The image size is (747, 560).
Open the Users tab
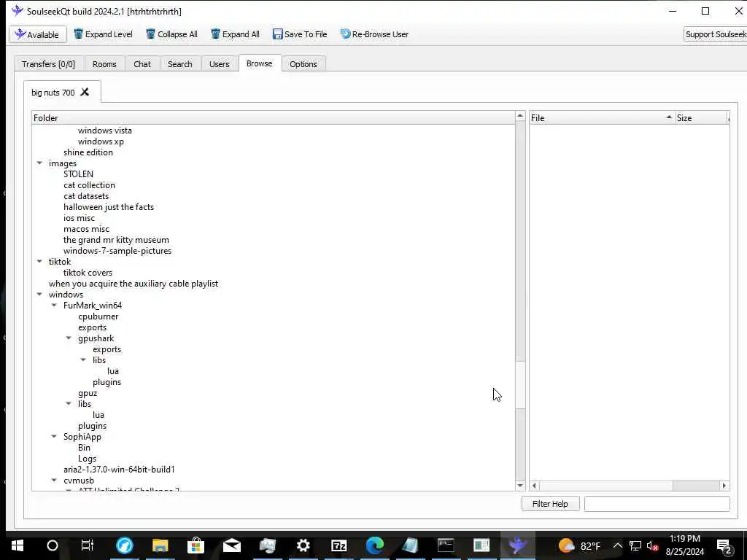[x=219, y=64]
